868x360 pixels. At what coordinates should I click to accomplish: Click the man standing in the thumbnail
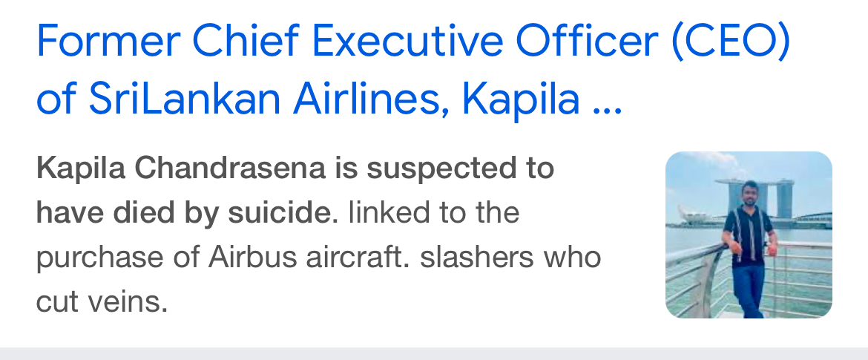749,249
